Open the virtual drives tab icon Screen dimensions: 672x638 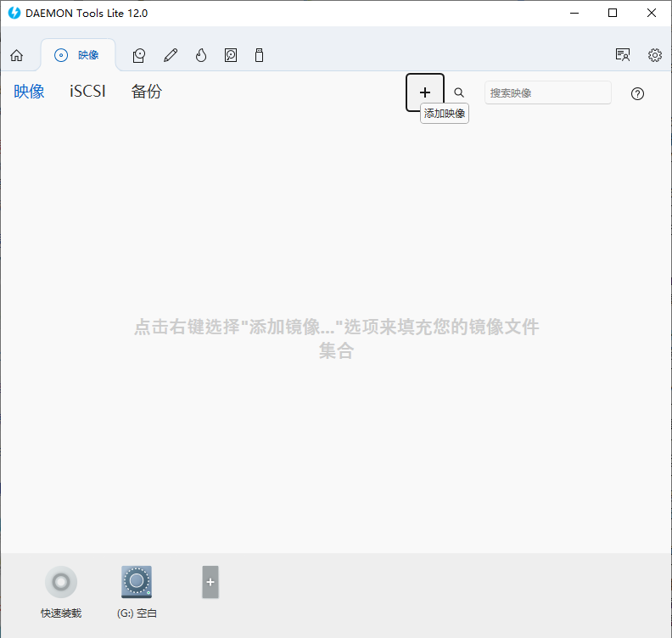pyautogui.click(x=140, y=55)
